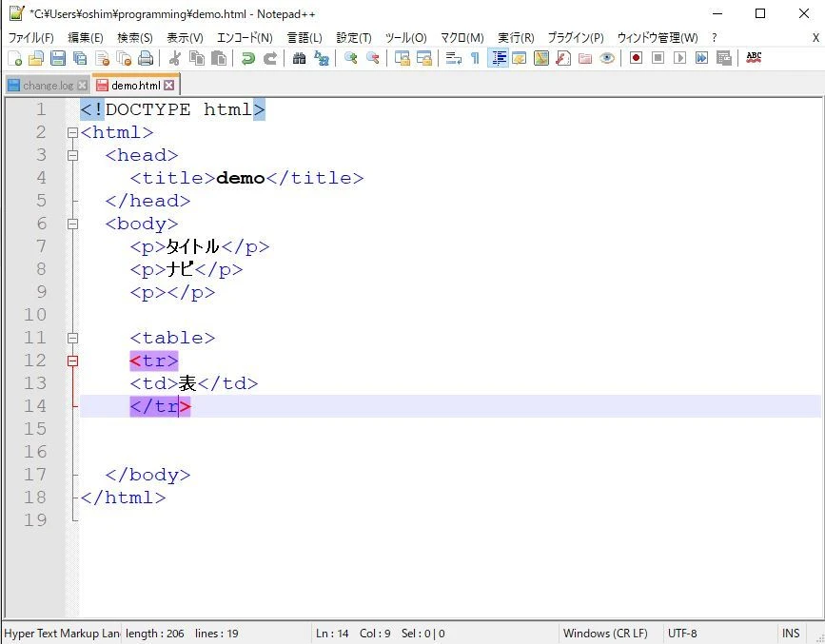Collapse the head block at line 3
This screenshot has height=644, width=825.
tap(72, 155)
